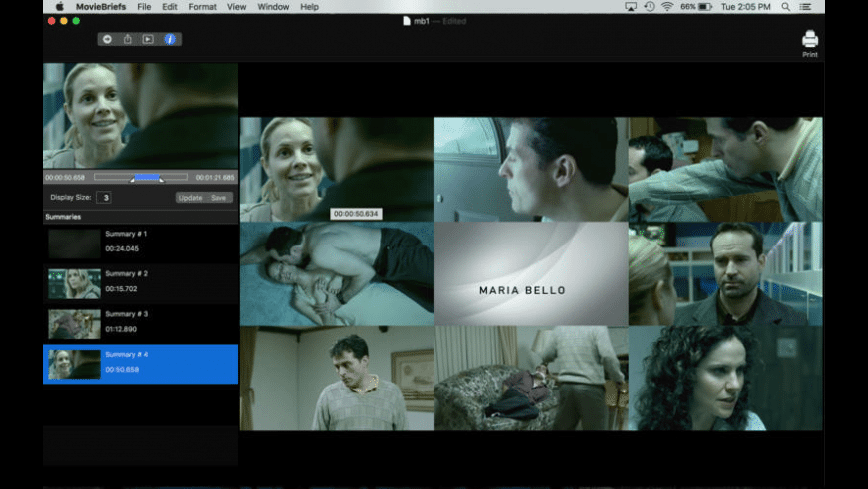Click the Wi-Fi status icon
The height and width of the screenshot is (489, 868).
coord(667,7)
